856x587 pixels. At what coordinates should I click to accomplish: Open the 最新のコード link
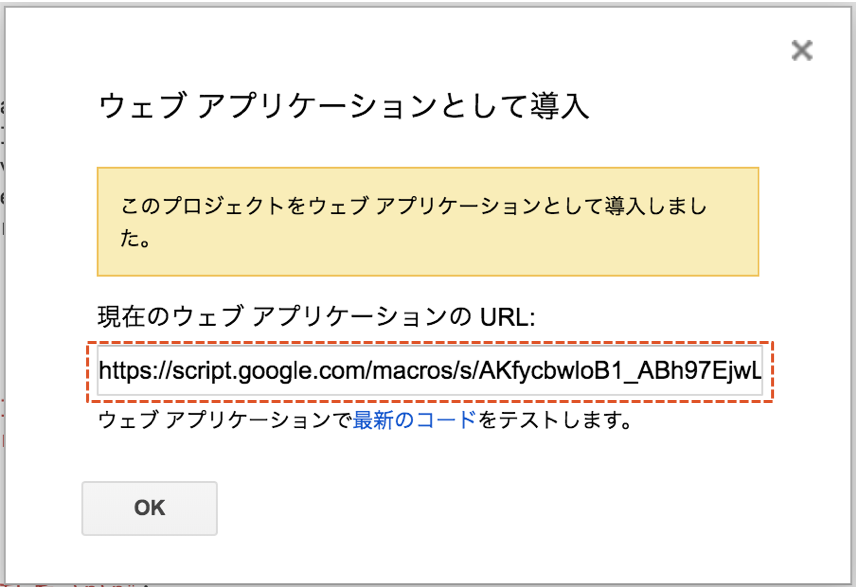point(415,421)
